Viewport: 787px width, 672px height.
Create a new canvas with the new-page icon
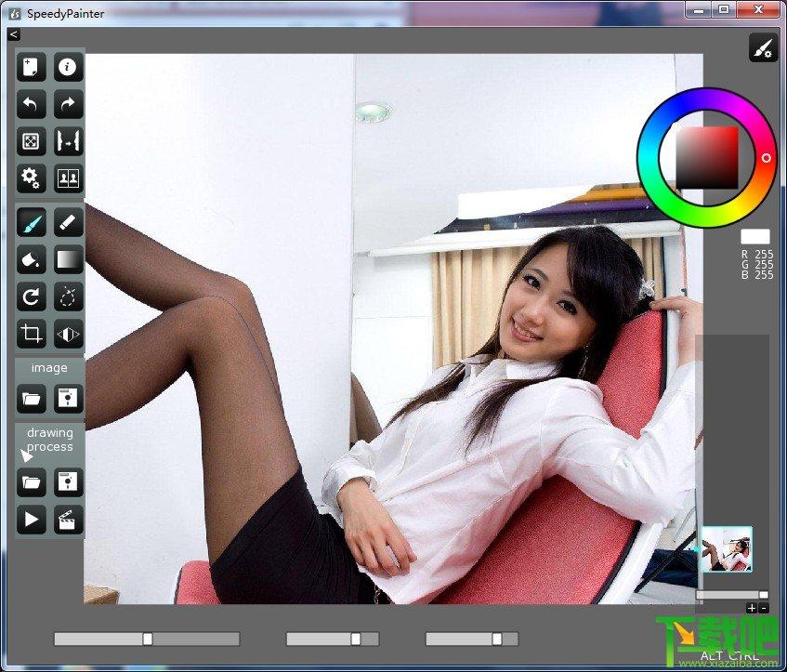click(x=32, y=67)
